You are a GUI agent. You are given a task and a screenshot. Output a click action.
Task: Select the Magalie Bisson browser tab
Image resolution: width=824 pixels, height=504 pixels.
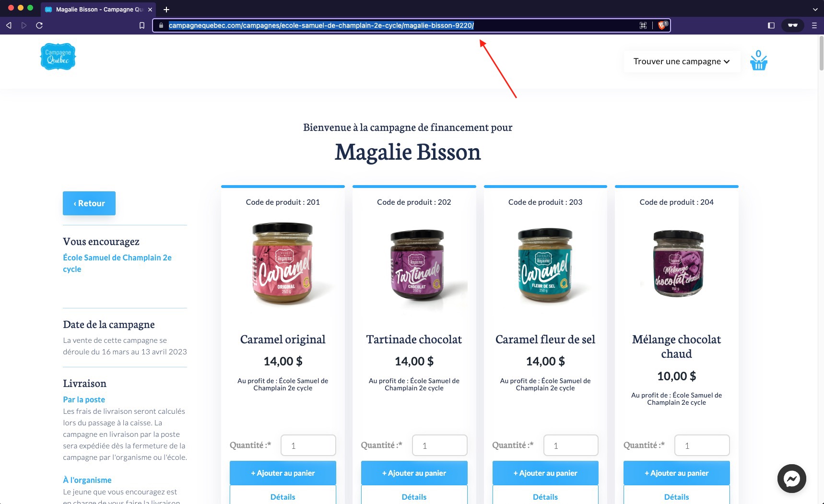[98, 9]
